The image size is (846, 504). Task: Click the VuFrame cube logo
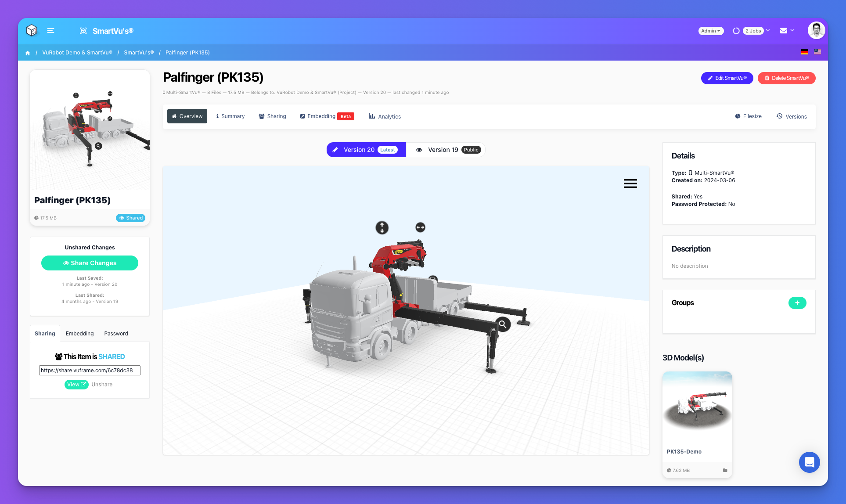pos(32,30)
